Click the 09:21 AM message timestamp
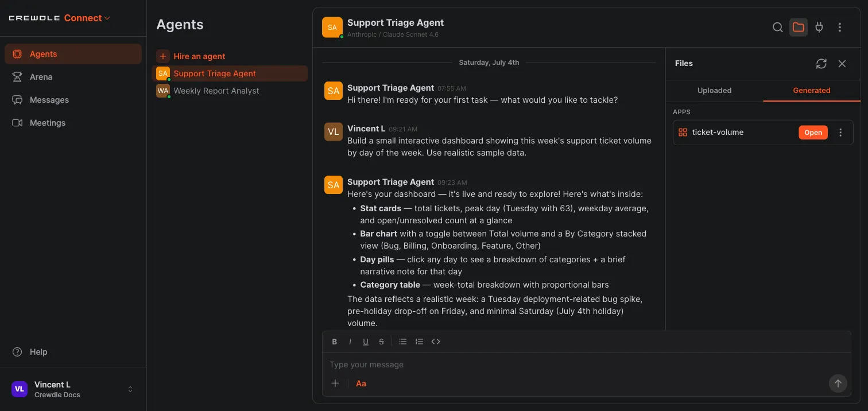The height and width of the screenshot is (411, 868). (403, 129)
